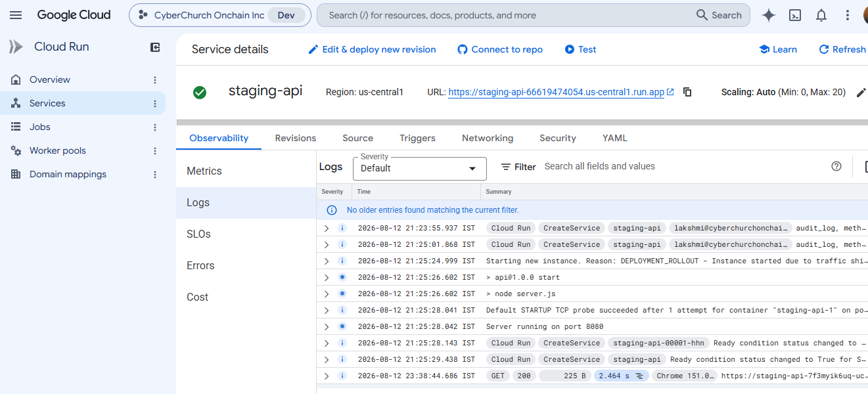Open SLOs in the observability sidebar

246,234
